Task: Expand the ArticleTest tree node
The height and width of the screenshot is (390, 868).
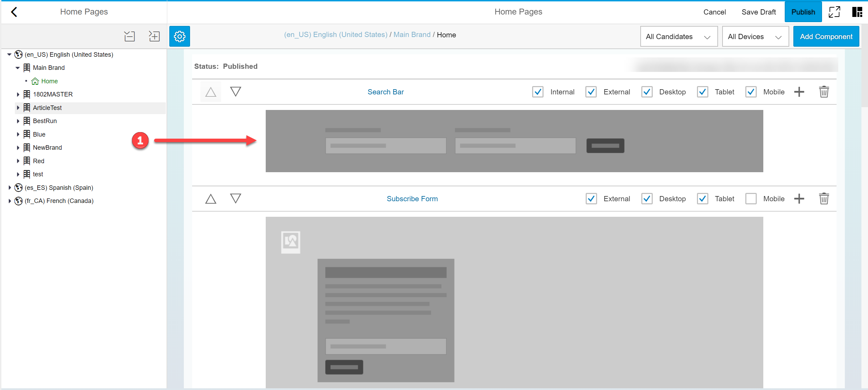Action: tap(18, 108)
